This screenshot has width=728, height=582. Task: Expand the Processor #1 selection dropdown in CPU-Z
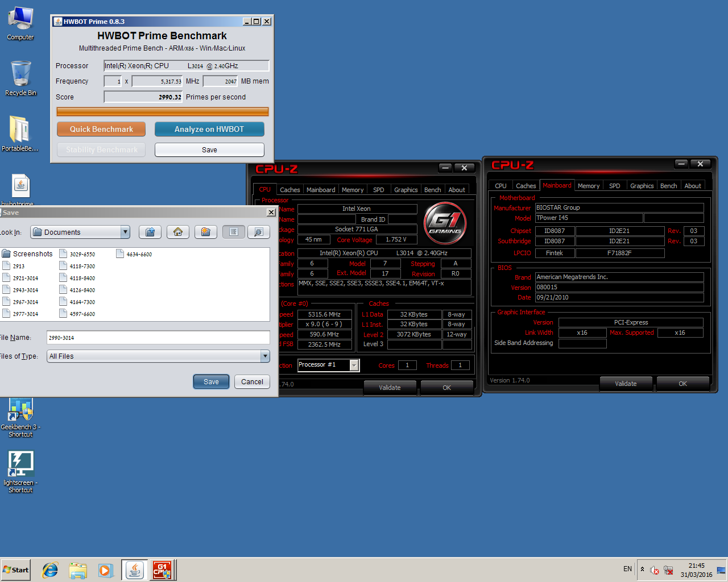(354, 365)
